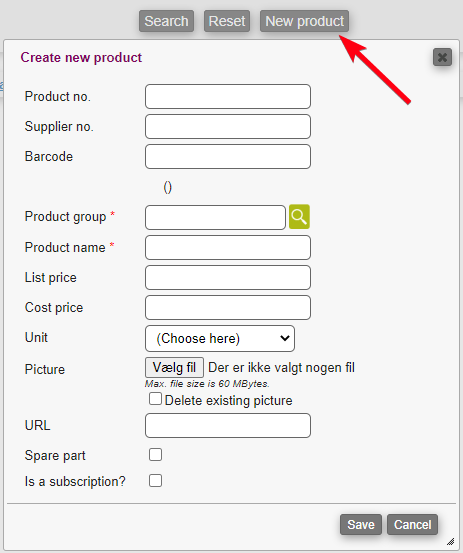
Task: Close the Create new product dialog
Action: pos(442,57)
